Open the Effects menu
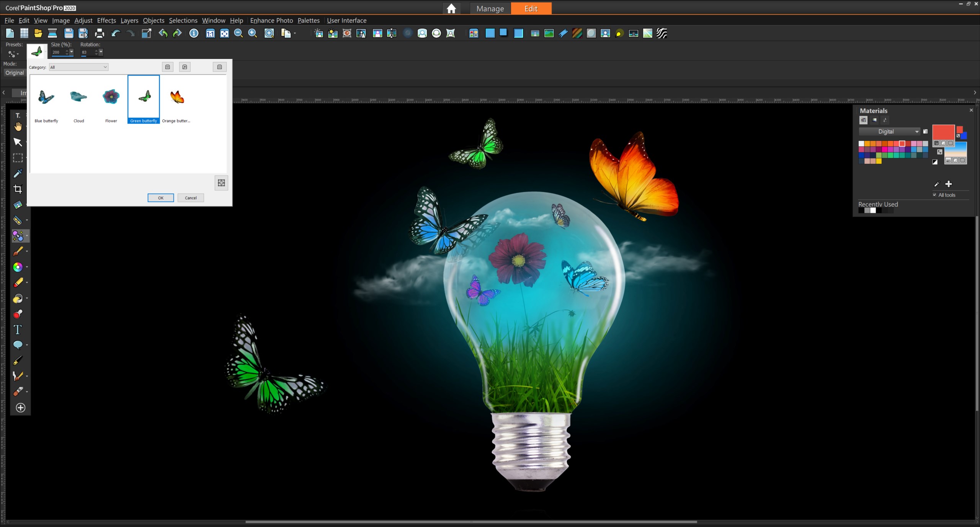 tap(106, 20)
